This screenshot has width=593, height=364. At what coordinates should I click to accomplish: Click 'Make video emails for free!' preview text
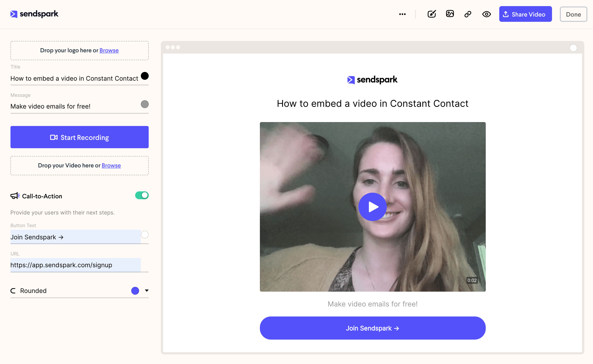pos(372,304)
